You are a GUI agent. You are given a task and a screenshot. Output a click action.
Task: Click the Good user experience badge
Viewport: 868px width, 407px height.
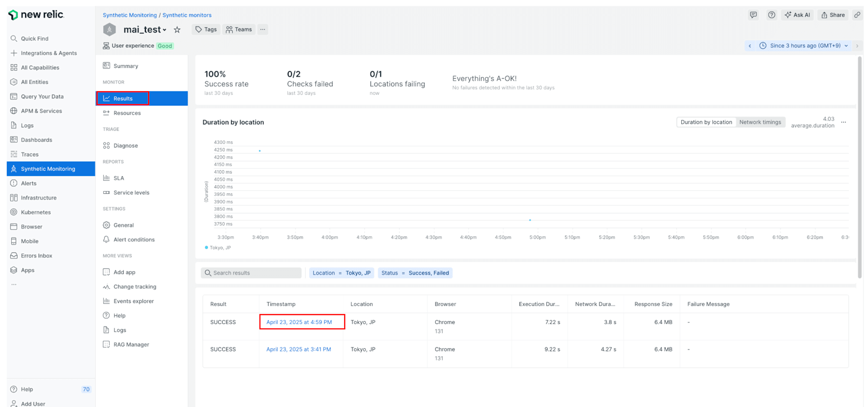coord(165,46)
